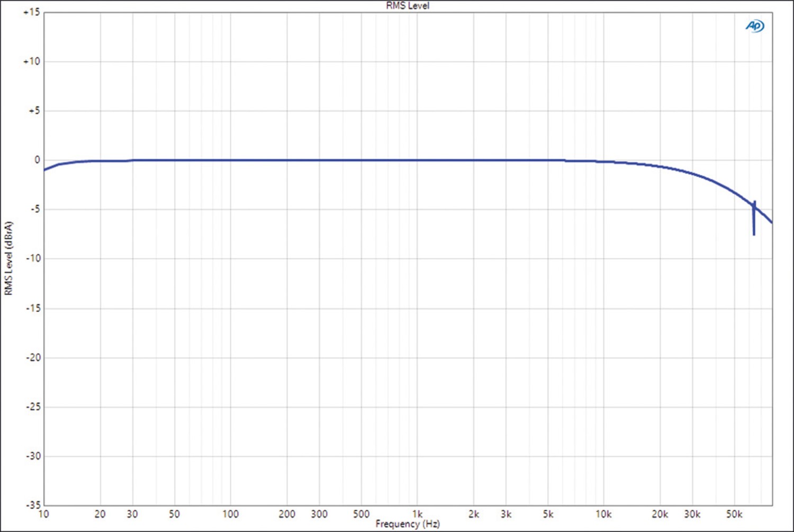Screen dimensions: 794x532
Task: Click the '3k' frequency axis tick label
Action: (506, 513)
